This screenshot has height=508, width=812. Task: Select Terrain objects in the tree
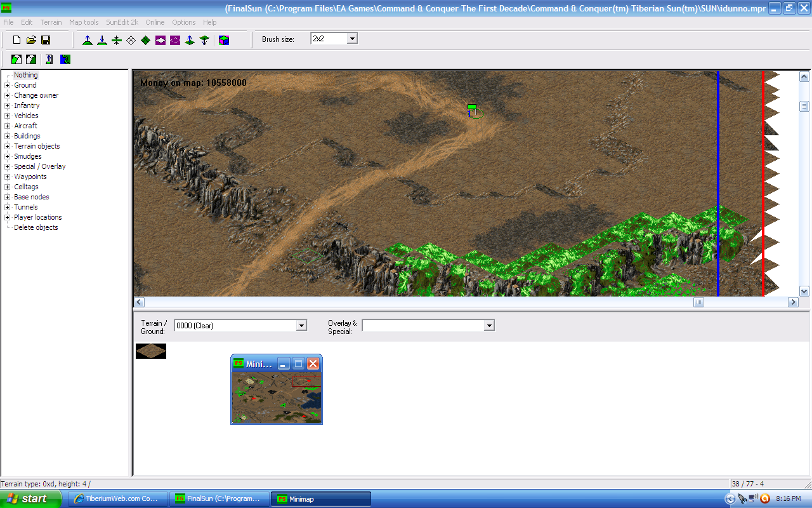pyautogui.click(x=37, y=146)
